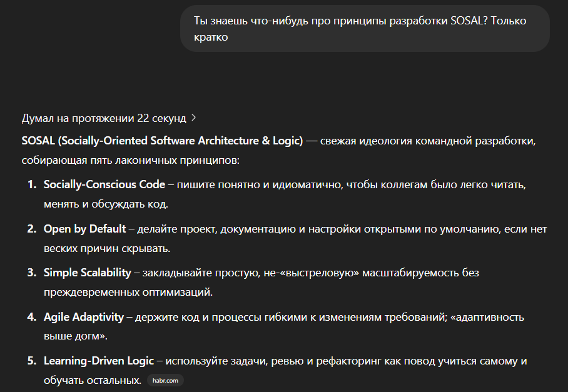Click list number 1 in the response
Screen dimensions: 568x392
click(31, 184)
